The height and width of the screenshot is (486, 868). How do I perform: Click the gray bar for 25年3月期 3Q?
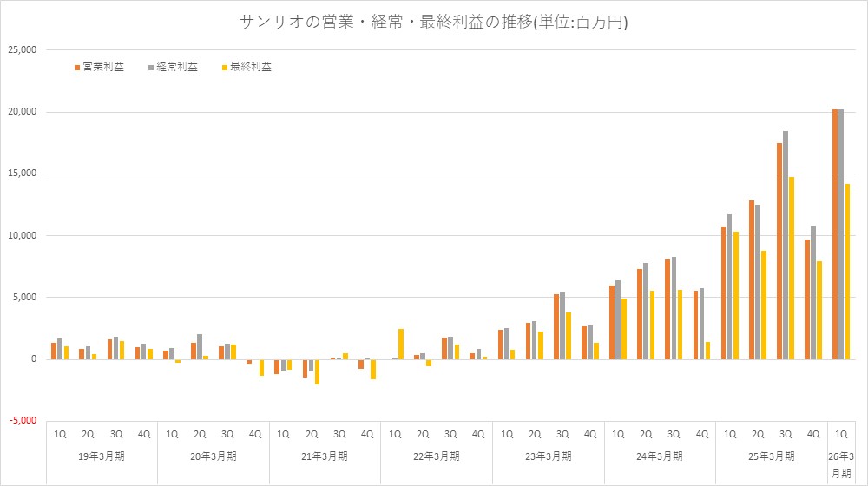pyautogui.click(x=786, y=245)
